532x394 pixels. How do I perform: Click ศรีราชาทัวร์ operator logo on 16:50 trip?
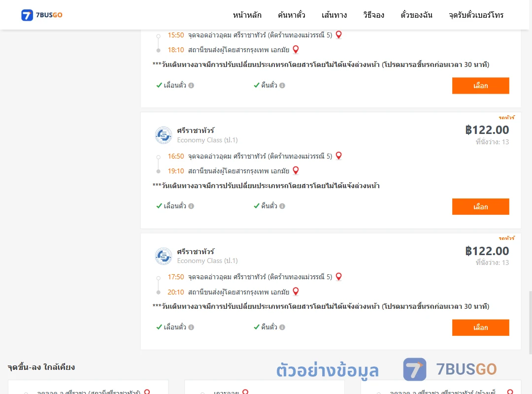point(164,135)
